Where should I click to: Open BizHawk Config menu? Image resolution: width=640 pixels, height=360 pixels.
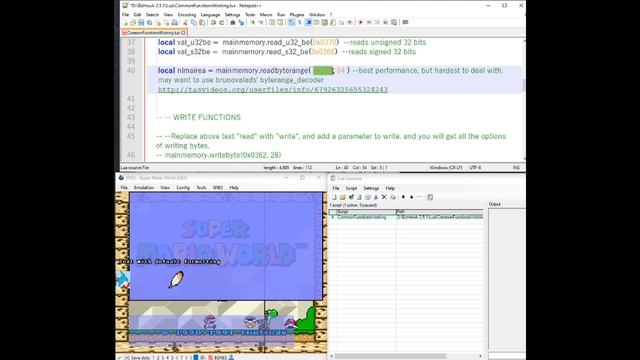tap(183, 188)
